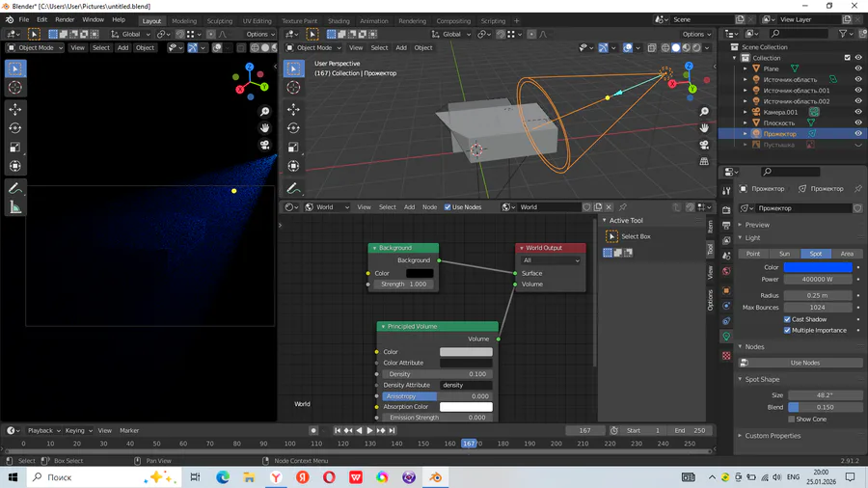This screenshot has height=488, width=868.
Task: Click Anisotropy slider in Principled Volume
Action: click(436, 396)
